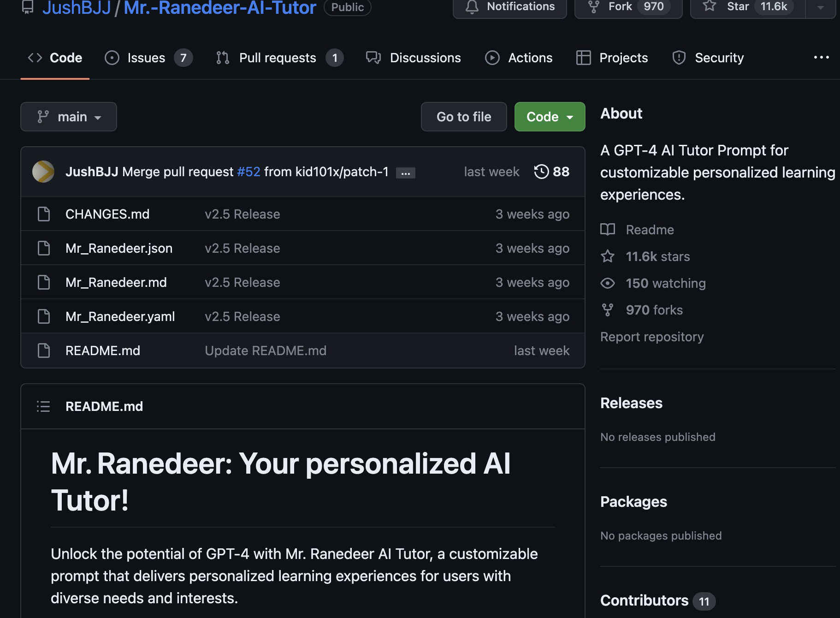This screenshot has width=840, height=618.
Task: Click the fork icon beside 970 forks
Action: [608, 310]
